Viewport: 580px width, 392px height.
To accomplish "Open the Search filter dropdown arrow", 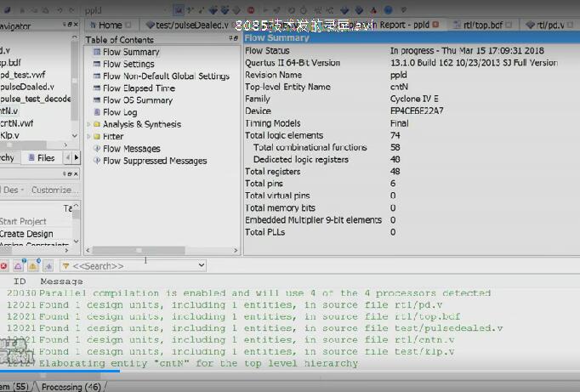I will (x=202, y=265).
